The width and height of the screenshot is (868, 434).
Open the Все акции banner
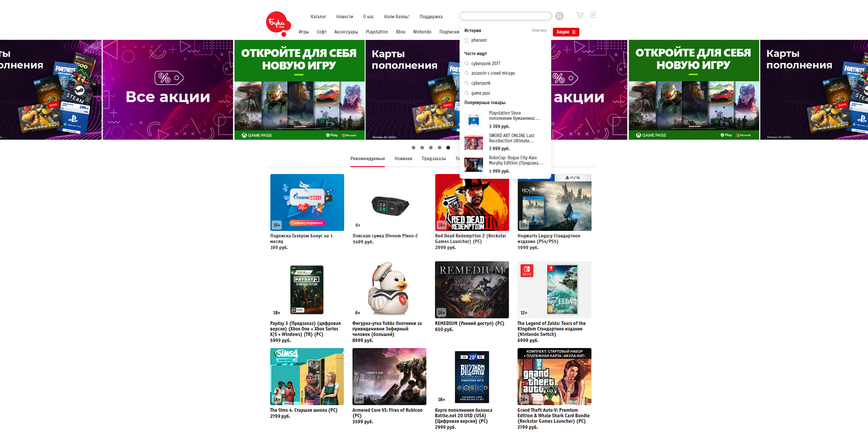coord(168,90)
